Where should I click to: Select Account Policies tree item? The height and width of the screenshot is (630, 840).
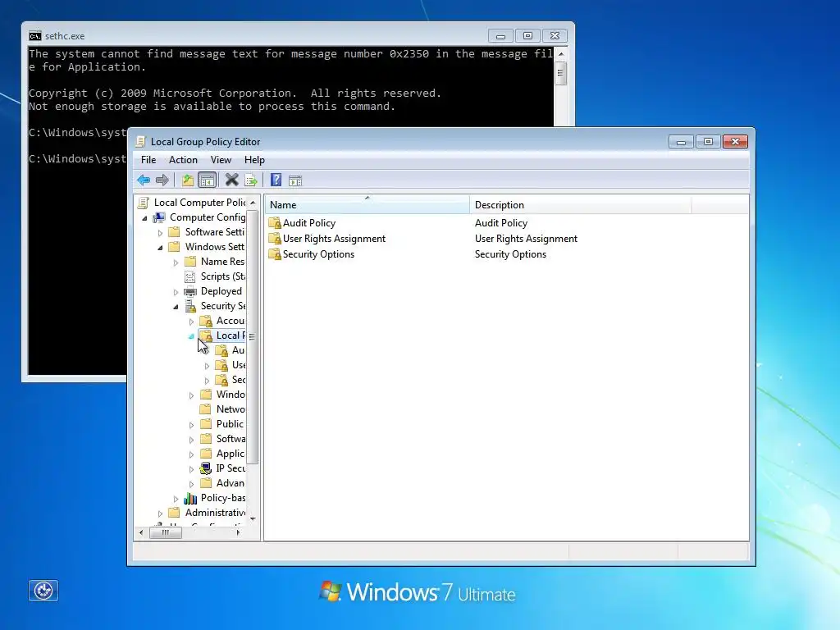pos(231,321)
